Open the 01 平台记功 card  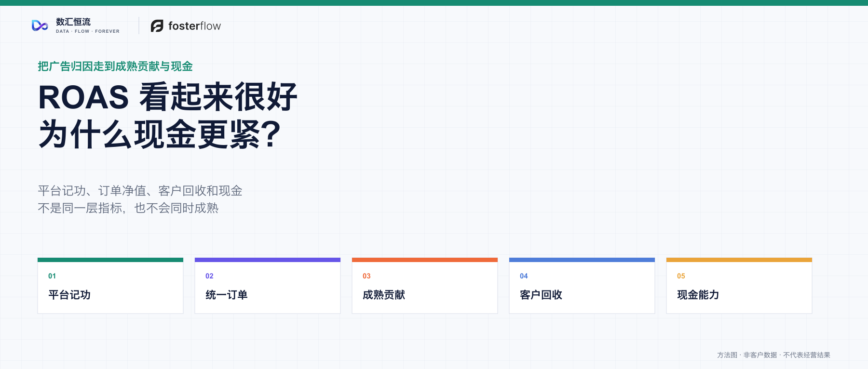click(x=110, y=286)
